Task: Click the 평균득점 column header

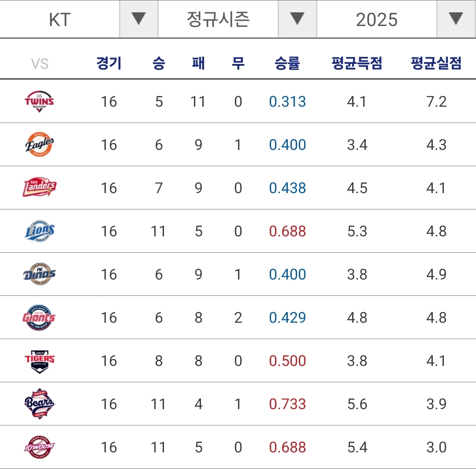Action: click(x=357, y=63)
